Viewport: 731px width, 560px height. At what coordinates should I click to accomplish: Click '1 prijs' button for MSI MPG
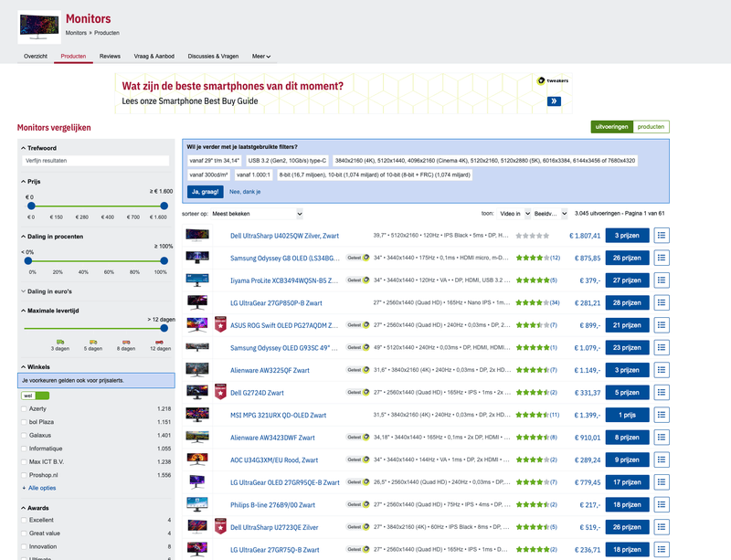(627, 415)
